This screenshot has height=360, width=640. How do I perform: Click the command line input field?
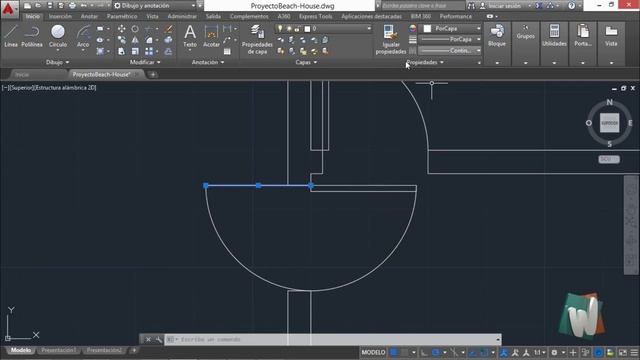[333, 340]
